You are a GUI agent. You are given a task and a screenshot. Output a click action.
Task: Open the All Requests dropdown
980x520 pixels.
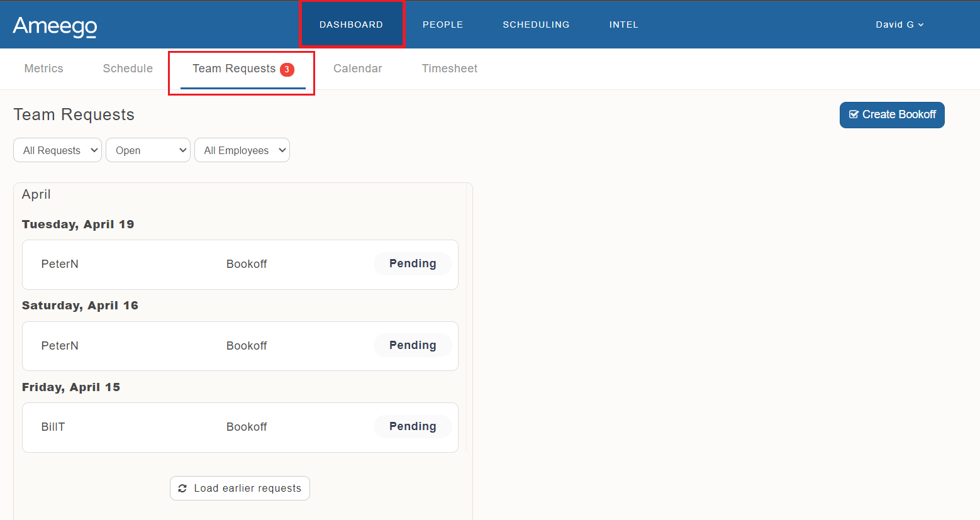57,150
